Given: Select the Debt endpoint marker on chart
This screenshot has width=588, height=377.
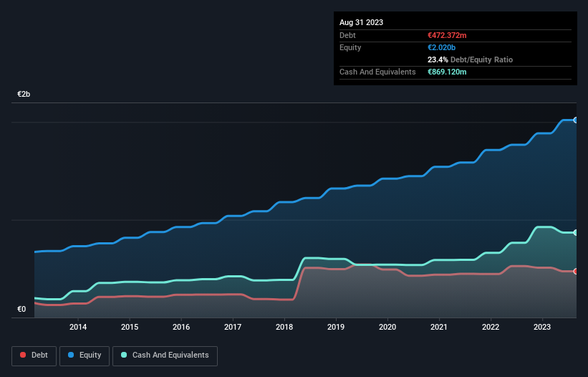Looking at the screenshot, I should tap(576, 271).
